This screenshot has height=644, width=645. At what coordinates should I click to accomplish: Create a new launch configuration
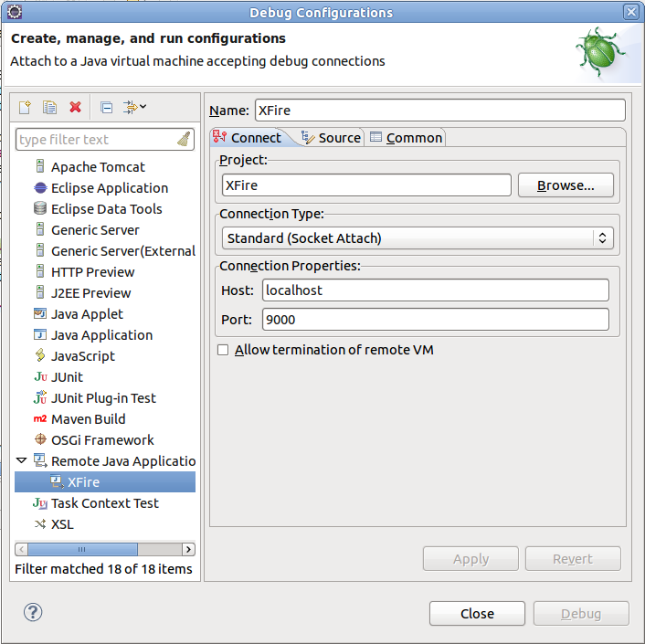click(25, 108)
